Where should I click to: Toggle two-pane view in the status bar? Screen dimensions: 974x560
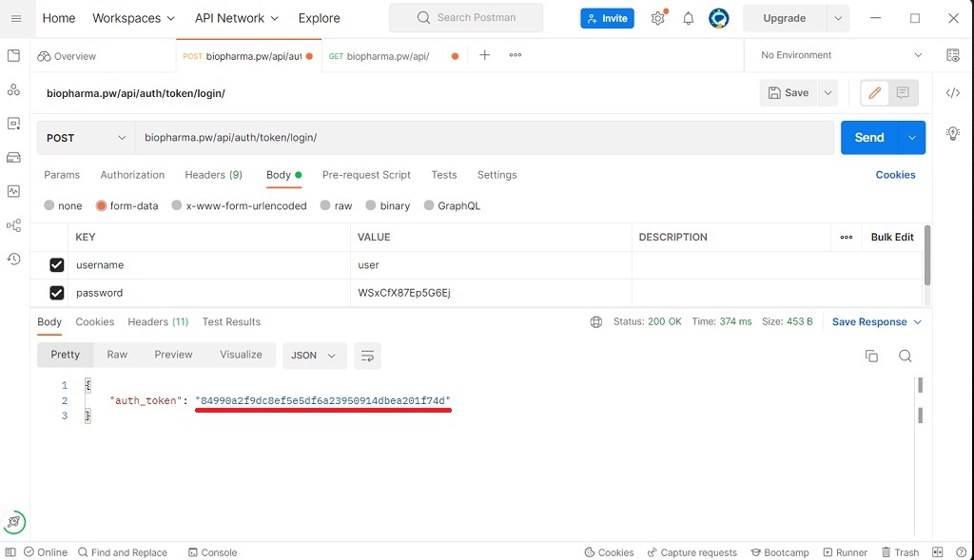point(937,552)
